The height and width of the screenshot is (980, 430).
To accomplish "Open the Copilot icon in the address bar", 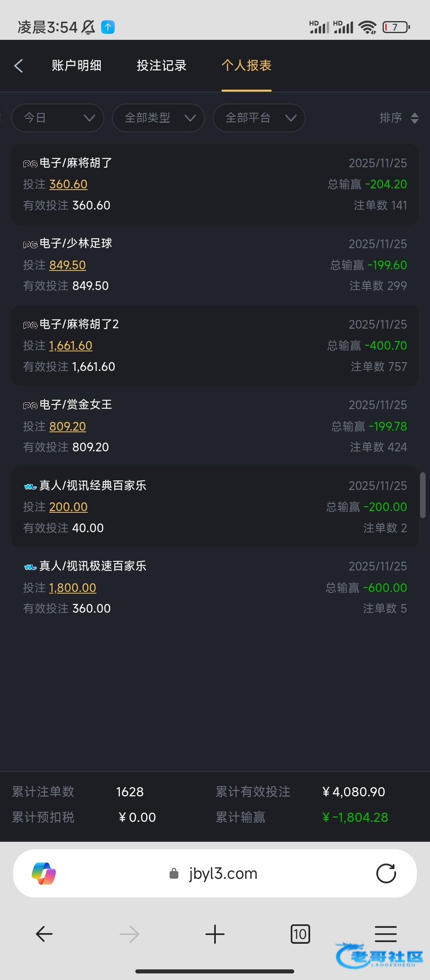I will (44, 874).
